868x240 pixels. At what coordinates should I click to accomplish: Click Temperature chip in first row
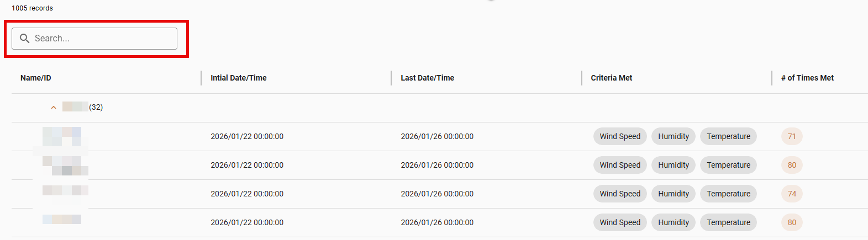point(728,136)
